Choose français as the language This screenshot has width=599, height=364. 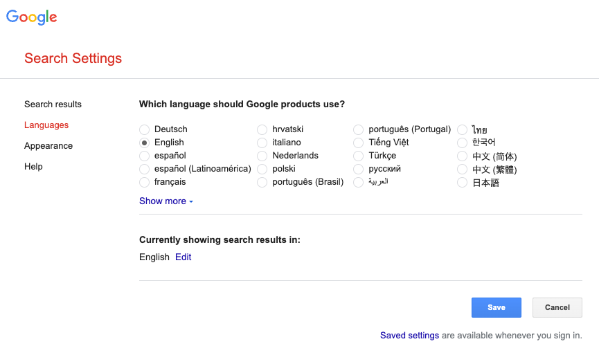point(145,182)
